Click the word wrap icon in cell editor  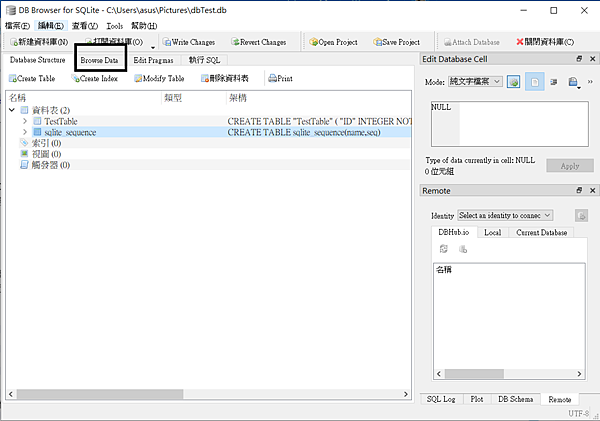click(554, 82)
